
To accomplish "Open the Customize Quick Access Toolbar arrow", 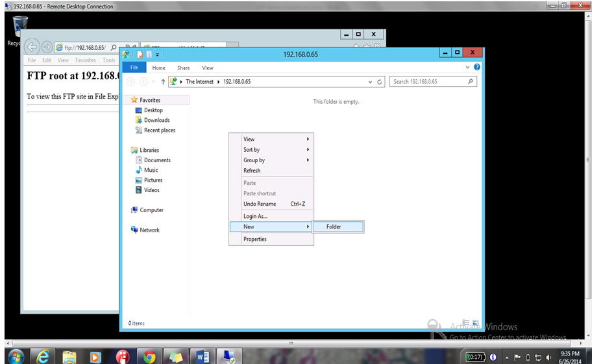I will [157, 55].
